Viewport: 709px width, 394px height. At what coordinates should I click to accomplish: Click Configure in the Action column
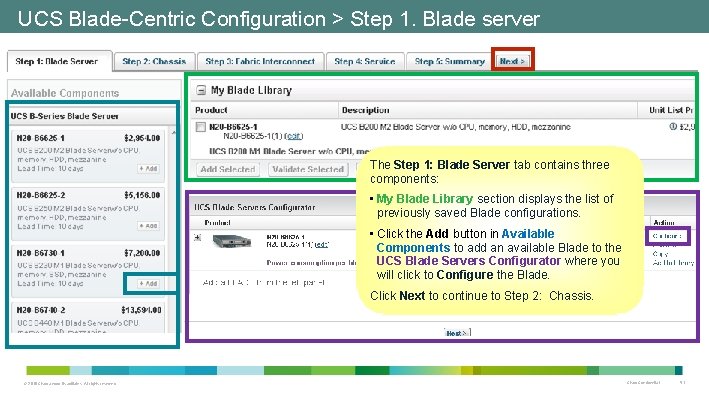click(x=667, y=236)
